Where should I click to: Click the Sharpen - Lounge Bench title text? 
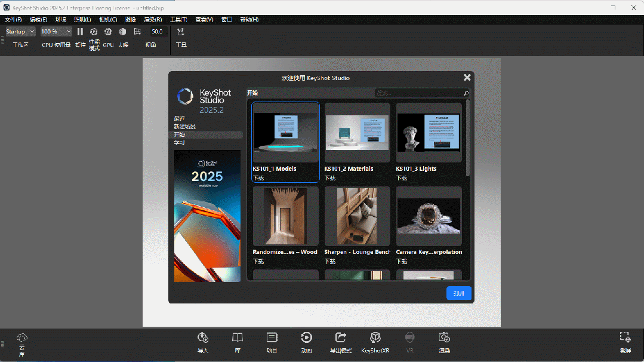click(x=357, y=252)
